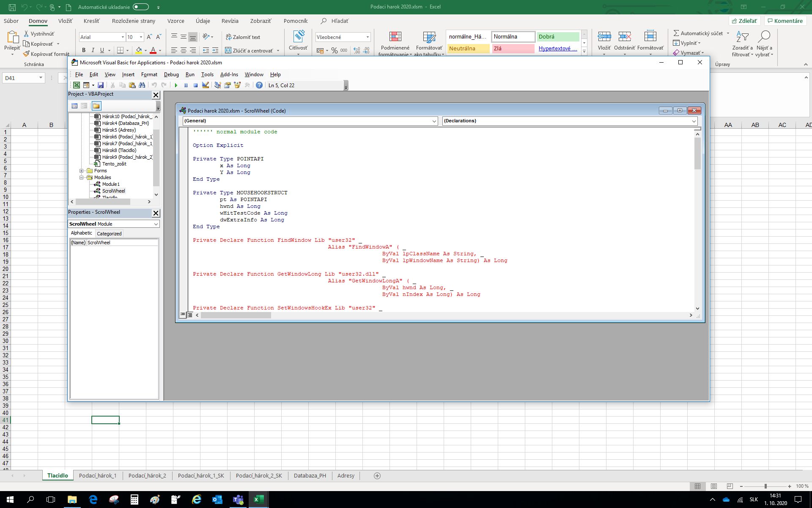This screenshot has width=812, height=508.
Task: Open the Debug menu
Action: click(171, 75)
